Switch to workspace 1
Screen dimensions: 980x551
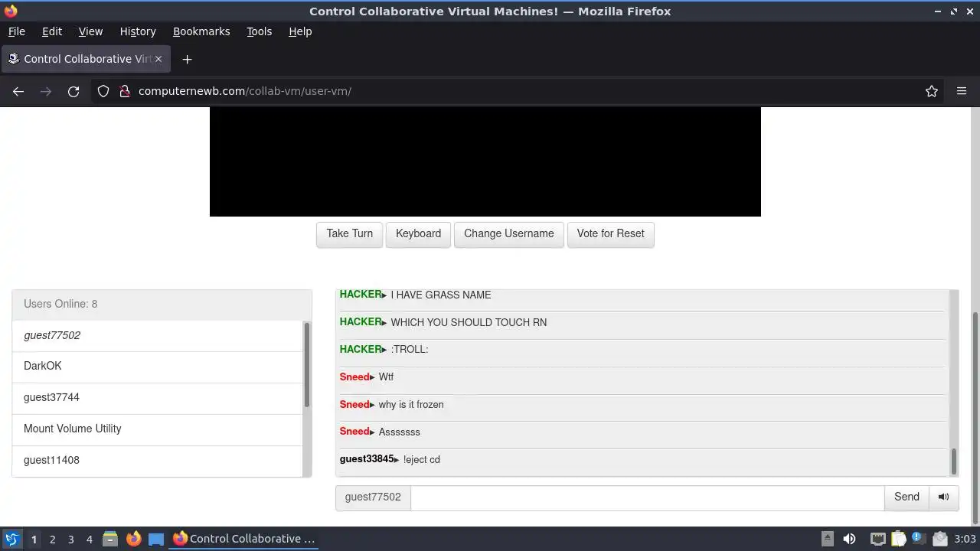(x=34, y=540)
